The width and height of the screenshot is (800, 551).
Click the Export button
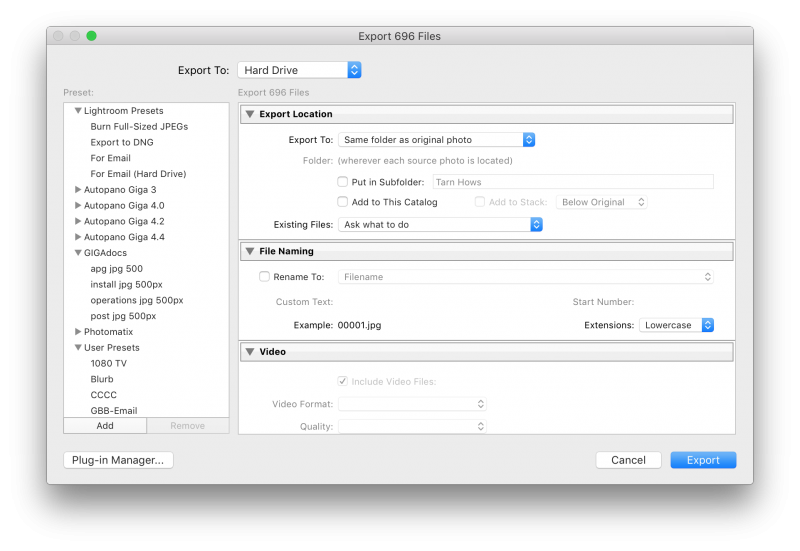703,460
